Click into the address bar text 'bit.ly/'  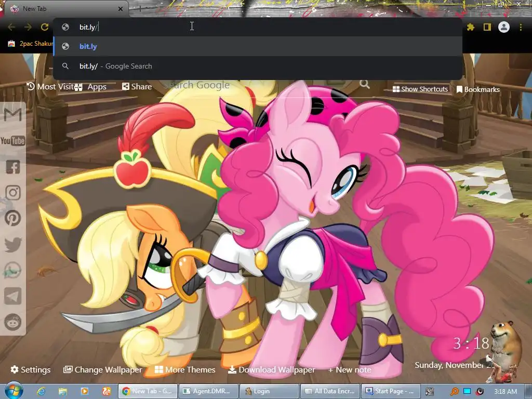point(88,27)
